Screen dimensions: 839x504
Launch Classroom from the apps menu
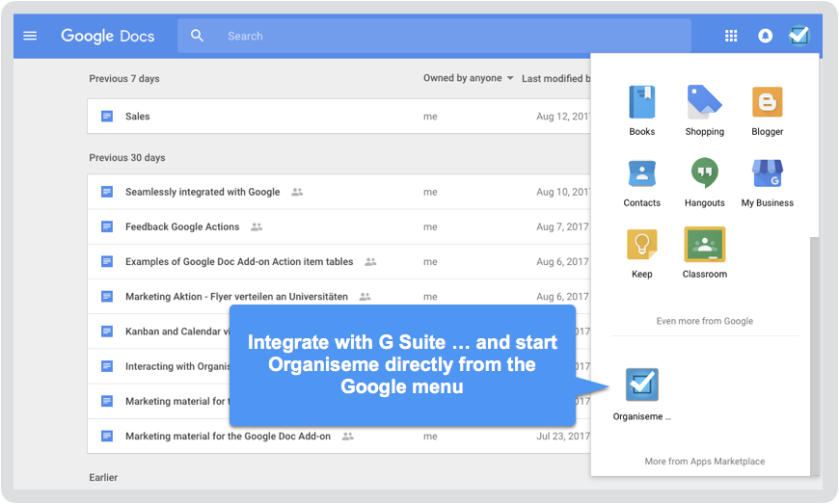coord(704,253)
